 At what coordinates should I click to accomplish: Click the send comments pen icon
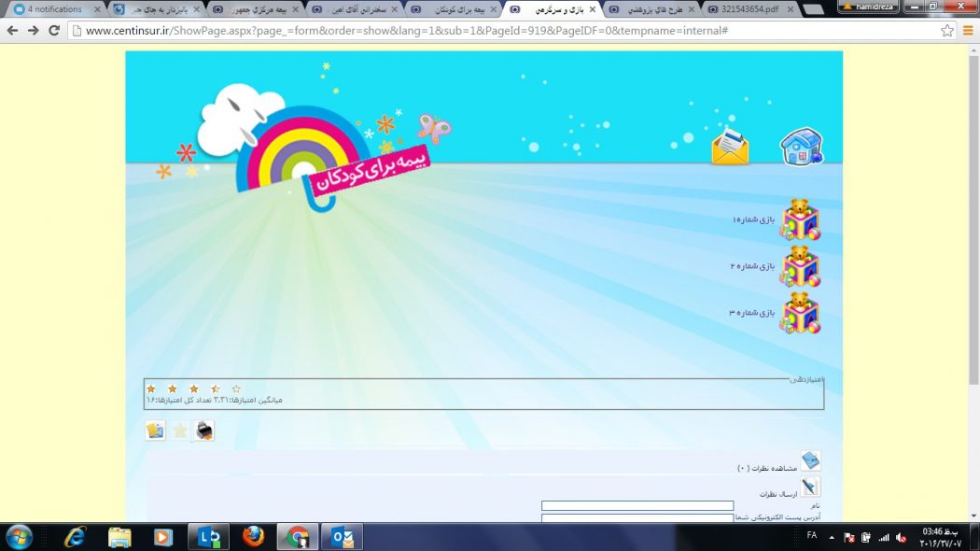pos(810,487)
